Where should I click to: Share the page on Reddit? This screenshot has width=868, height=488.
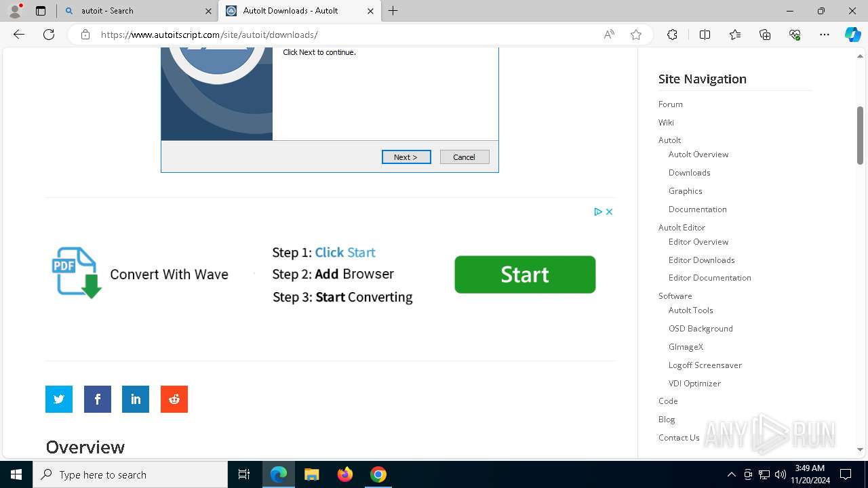(x=174, y=399)
